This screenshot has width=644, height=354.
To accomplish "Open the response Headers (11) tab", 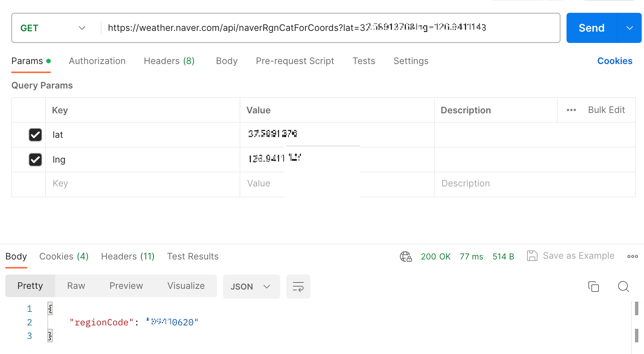I will point(128,256).
